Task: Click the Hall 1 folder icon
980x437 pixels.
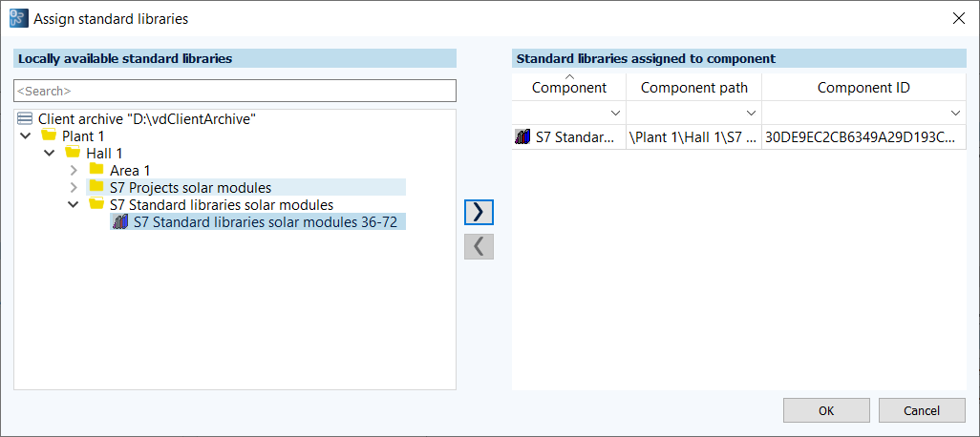Action: (73, 154)
